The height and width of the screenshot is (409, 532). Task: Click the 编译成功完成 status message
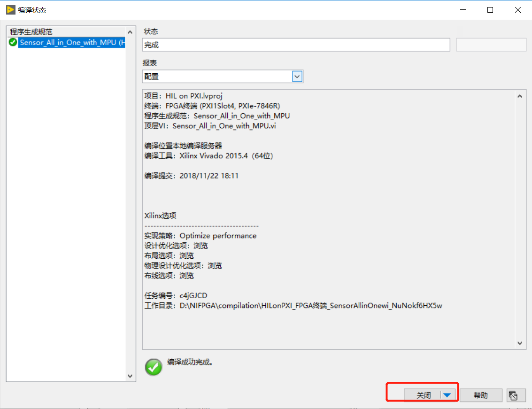coord(190,362)
